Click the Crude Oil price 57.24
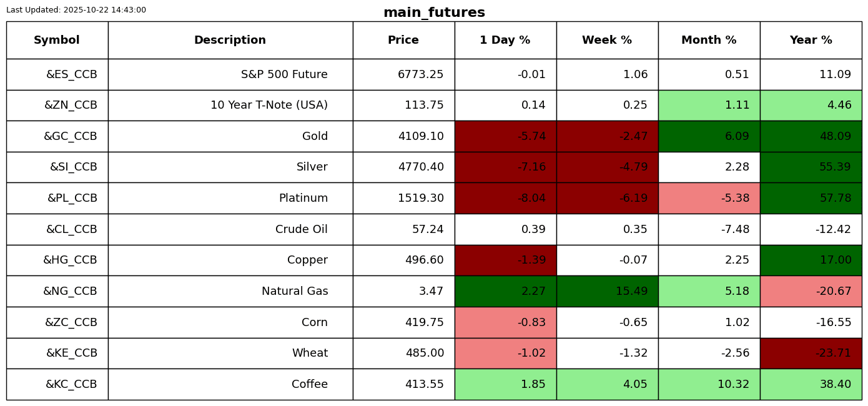This screenshot has height=406, width=868. click(x=428, y=229)
